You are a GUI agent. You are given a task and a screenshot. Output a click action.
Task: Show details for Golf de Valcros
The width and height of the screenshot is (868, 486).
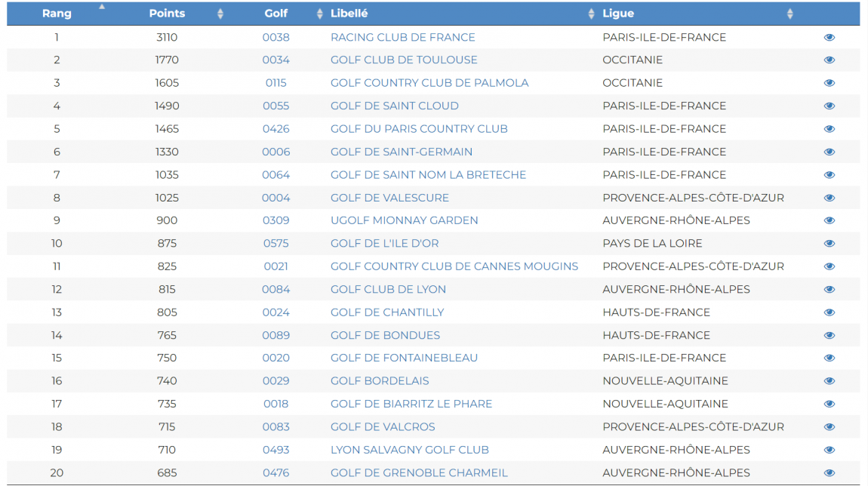pos(829,427)
